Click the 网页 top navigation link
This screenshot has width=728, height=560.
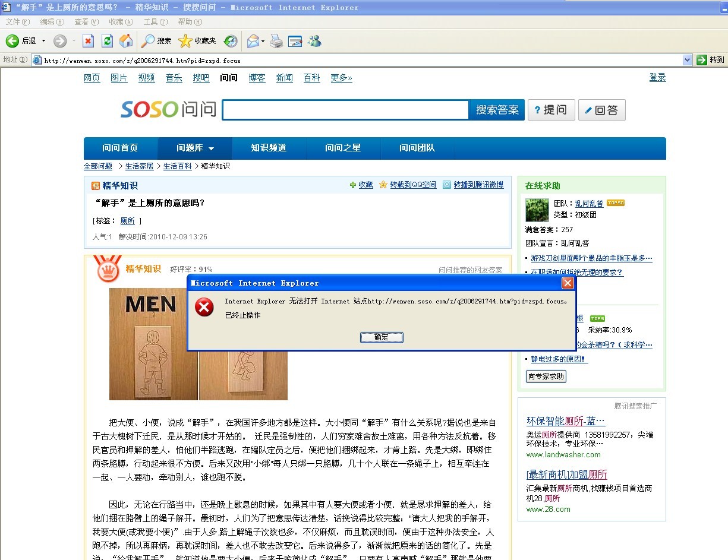(x=92, y=78)
